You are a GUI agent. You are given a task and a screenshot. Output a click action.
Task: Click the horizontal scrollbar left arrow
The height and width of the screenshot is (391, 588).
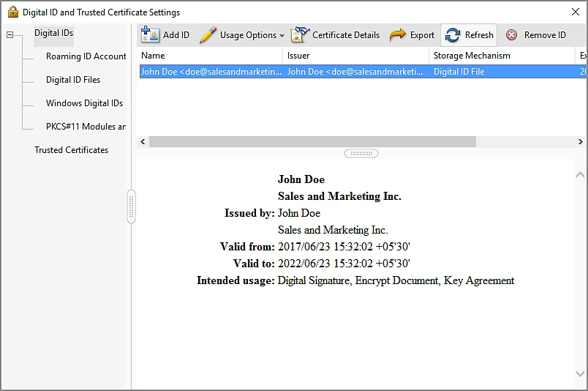tap(143, 141)
